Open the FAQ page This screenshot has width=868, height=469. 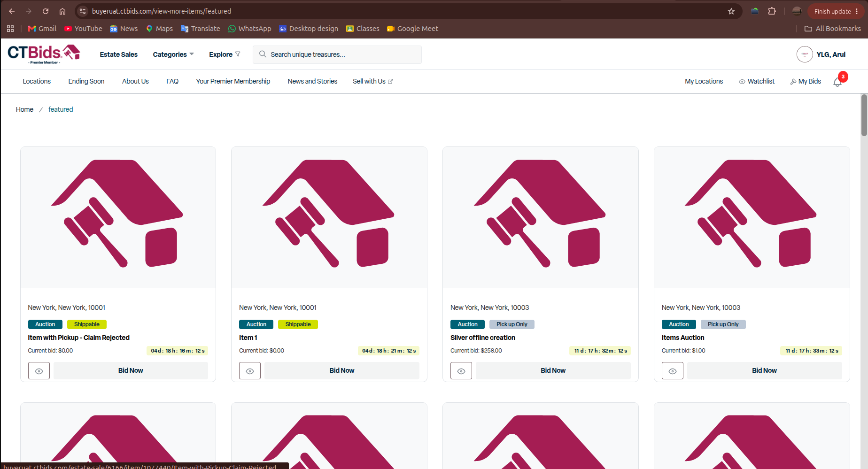coord(172,81)
